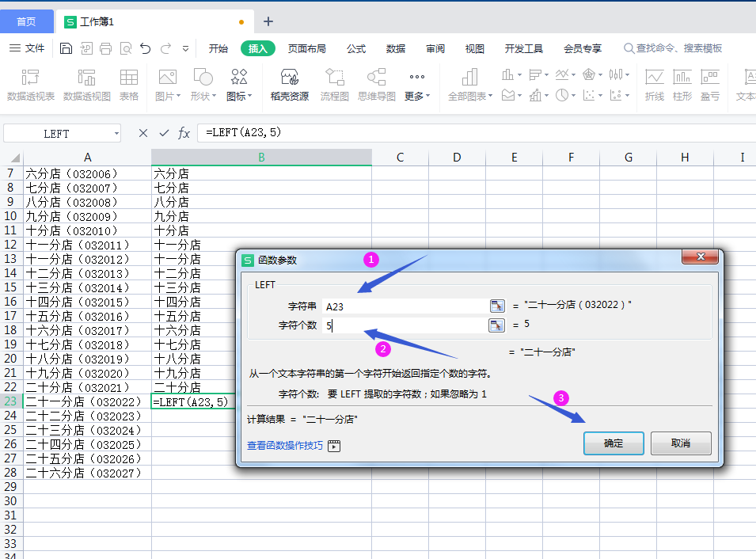Redo the last action
This screenshot has height=559, width=756.
(166, 48)
